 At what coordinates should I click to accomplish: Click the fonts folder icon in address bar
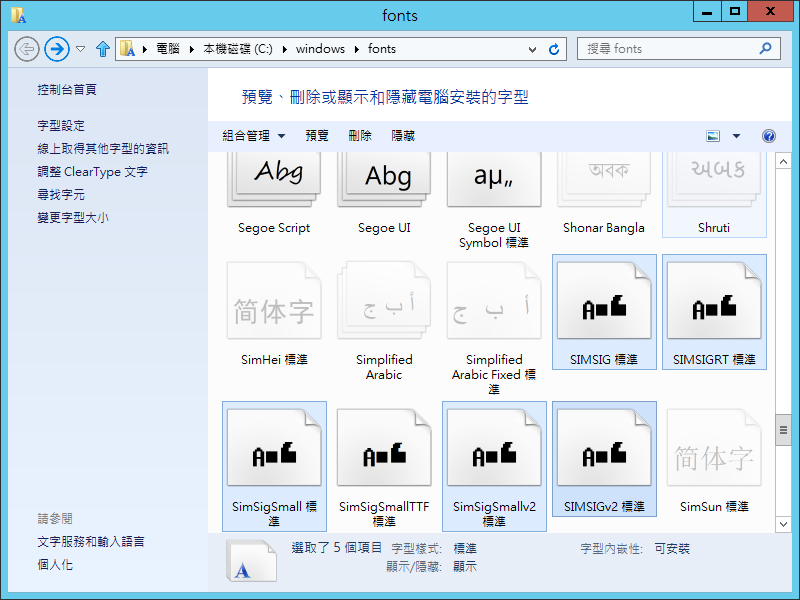pyautogui.click(x=127, y=49)
